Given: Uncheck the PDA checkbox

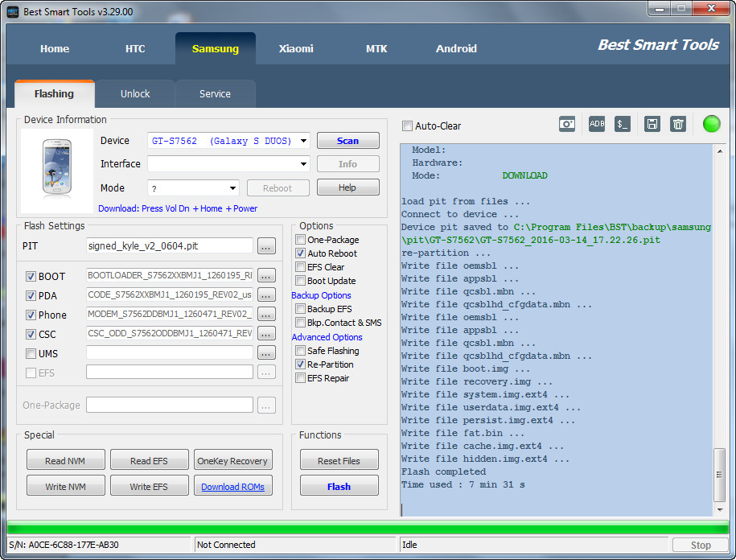Looking at the screenshot, I should [x=31, y=296].
